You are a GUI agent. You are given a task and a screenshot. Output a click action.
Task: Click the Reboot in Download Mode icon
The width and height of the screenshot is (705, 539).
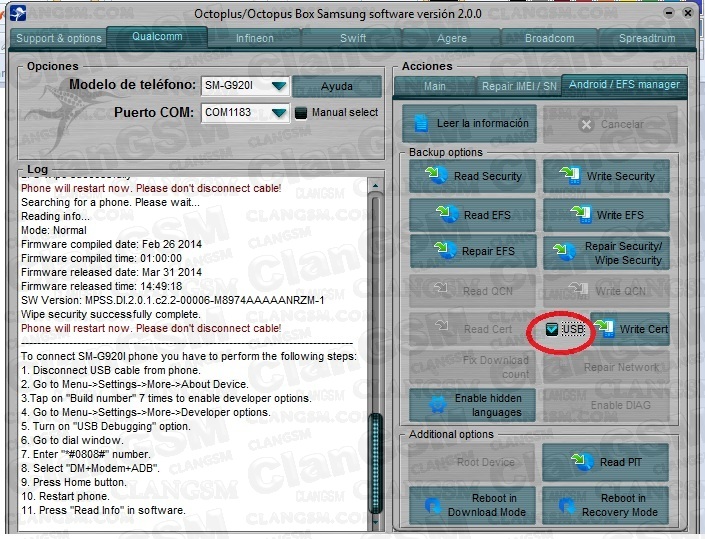433,505
